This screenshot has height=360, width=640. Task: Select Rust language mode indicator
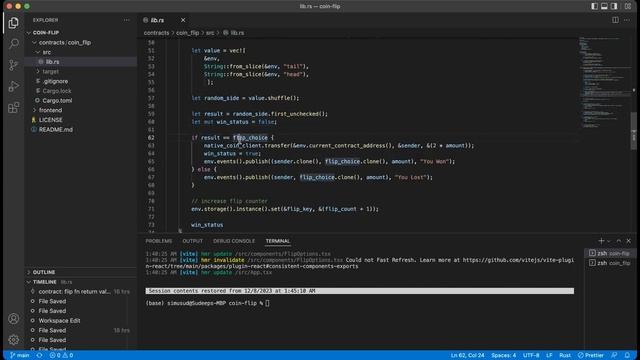565,355
